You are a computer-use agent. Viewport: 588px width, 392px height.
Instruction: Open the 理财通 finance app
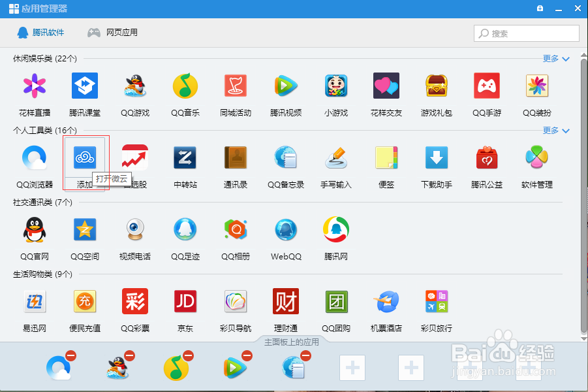pos(286,301)
